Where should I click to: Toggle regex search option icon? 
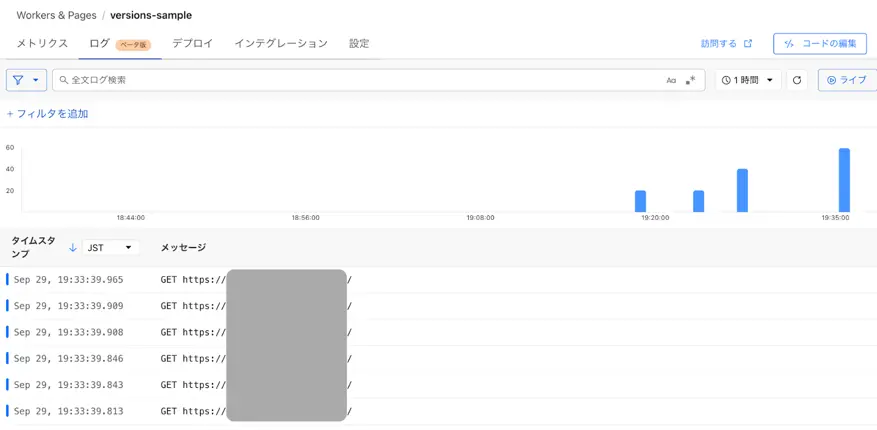coord(691,80)
